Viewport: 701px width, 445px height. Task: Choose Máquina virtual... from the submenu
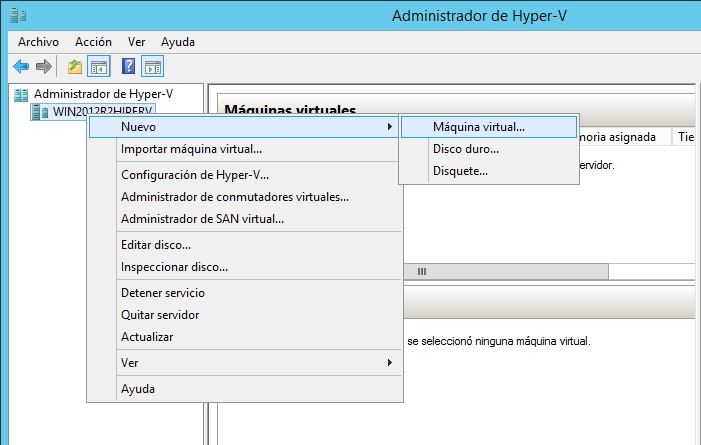[x=478, y=127]
